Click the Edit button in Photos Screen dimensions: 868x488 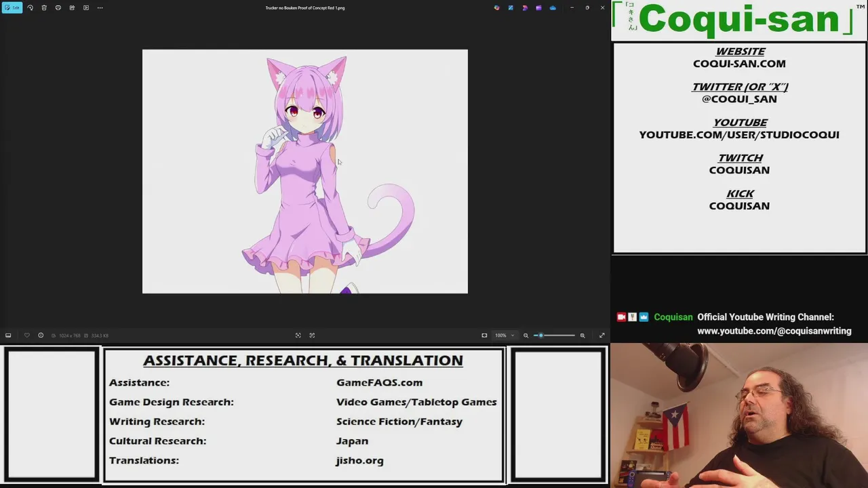(12, 7)
